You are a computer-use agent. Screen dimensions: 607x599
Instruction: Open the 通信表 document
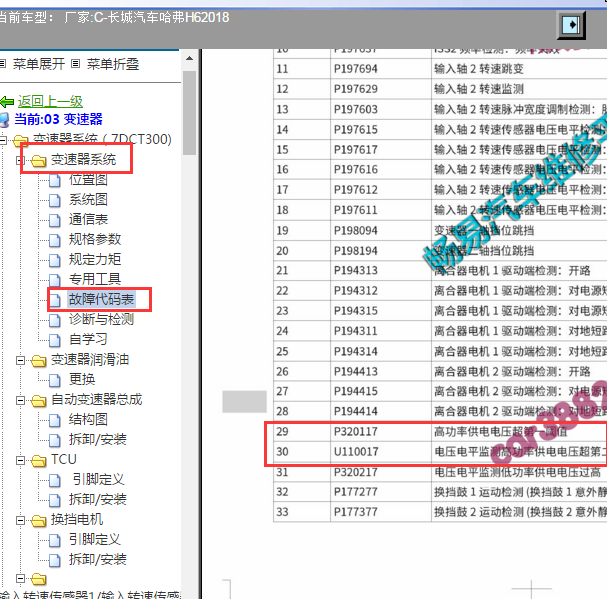pos(88,220)
